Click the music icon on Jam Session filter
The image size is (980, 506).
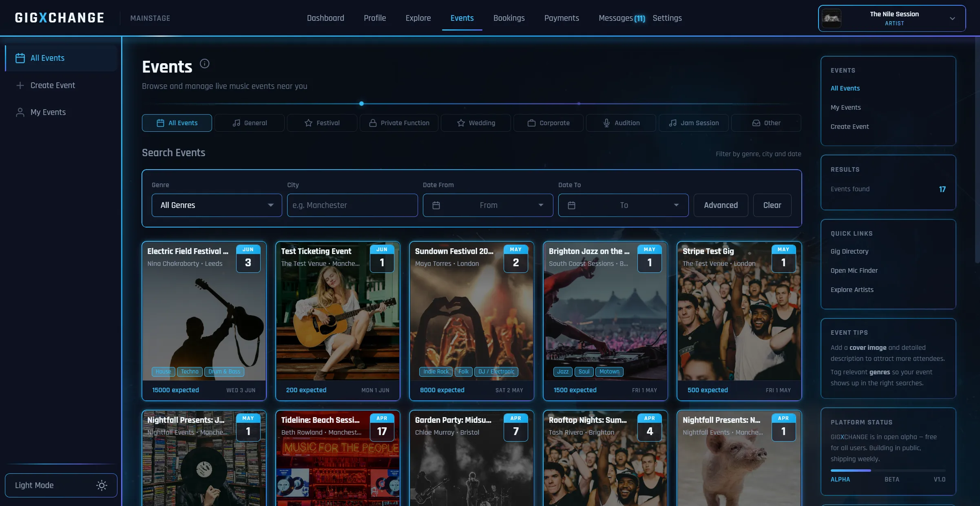point(673,123)
